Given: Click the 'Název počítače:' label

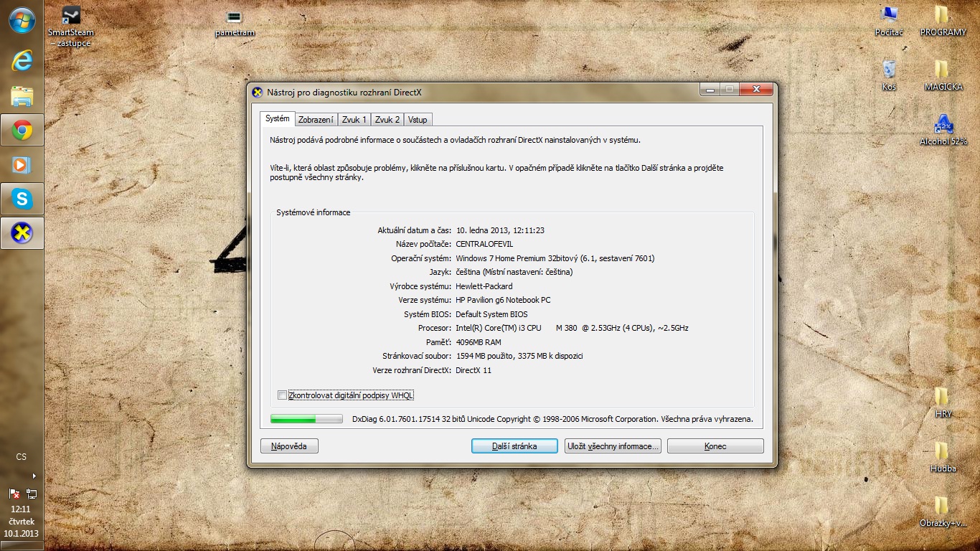Looking at the screenshot, I should click(x=424, y=244).
